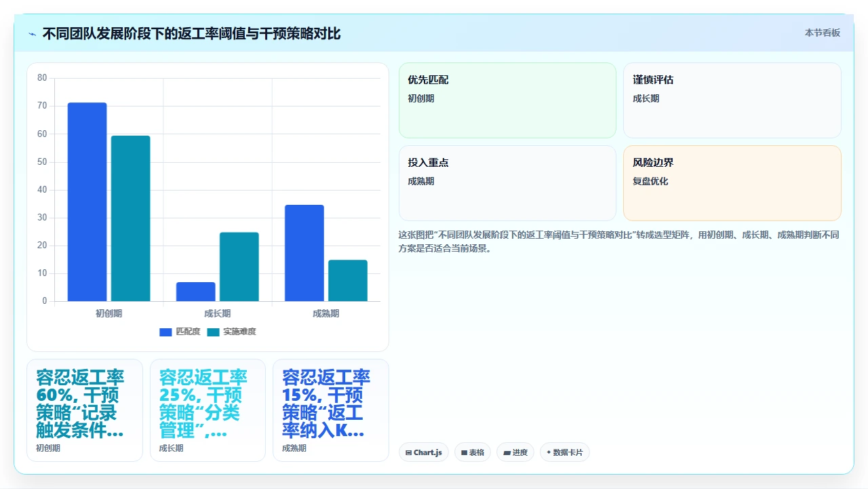Click y-axis value 80
868x489 pixels.
click(42, 78)
